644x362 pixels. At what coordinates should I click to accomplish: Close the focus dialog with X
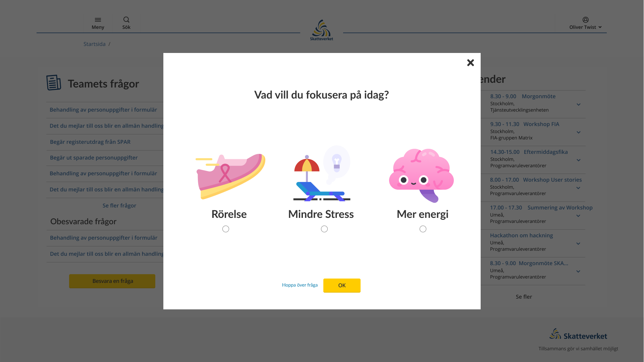[471, 63]
